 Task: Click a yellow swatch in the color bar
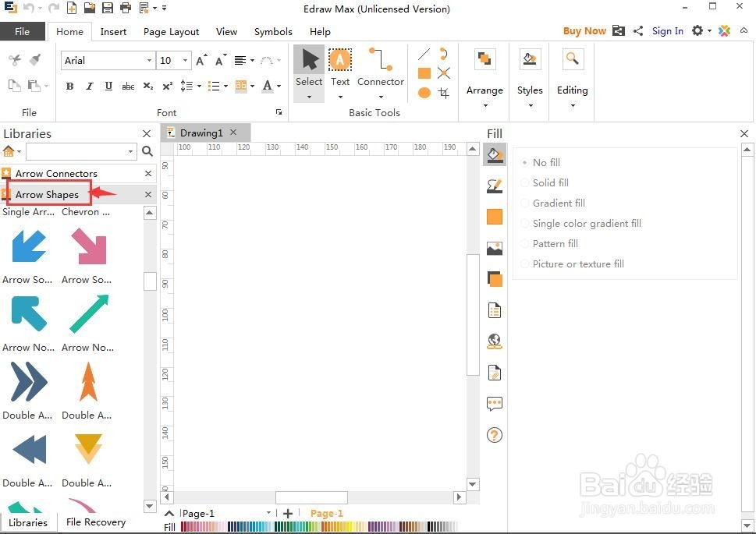tap(349, 527)
